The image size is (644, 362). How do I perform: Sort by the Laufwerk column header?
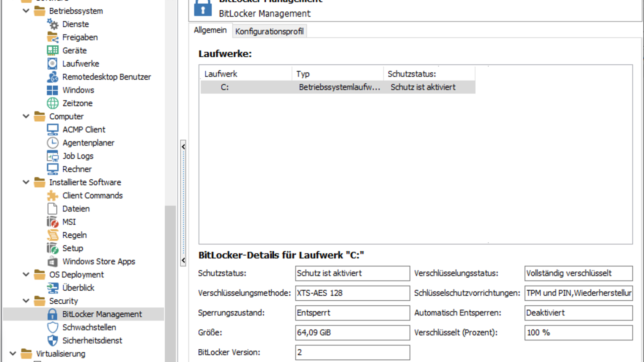246,74
